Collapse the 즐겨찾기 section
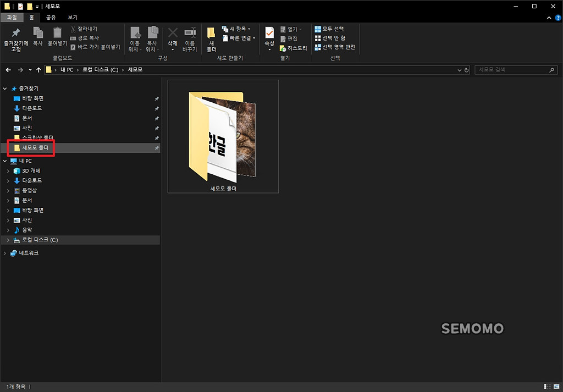 point(4,89)
